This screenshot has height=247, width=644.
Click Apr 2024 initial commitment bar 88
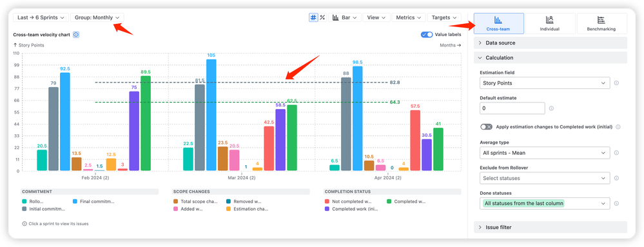click(x=346, y=124)
